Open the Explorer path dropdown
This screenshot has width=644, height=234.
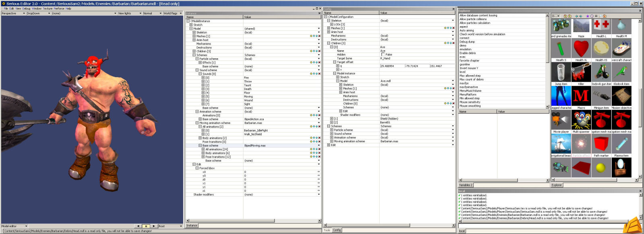[556, 16]
